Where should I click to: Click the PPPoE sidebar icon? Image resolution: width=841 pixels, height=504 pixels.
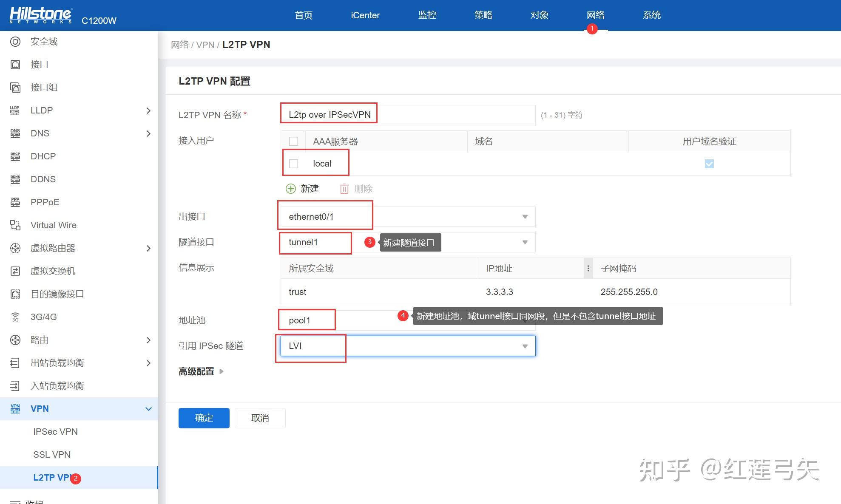[15, 202]
